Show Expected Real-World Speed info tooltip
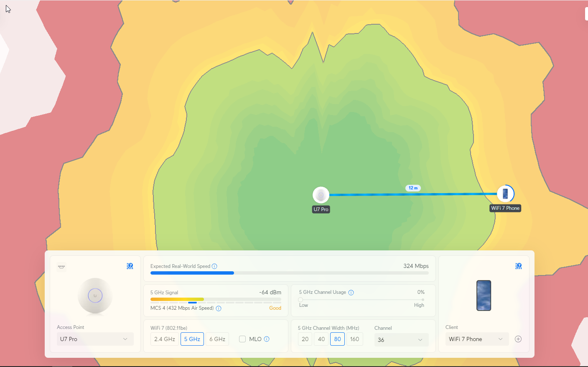This screenshot has height=367, width=588. coord(214,266)
